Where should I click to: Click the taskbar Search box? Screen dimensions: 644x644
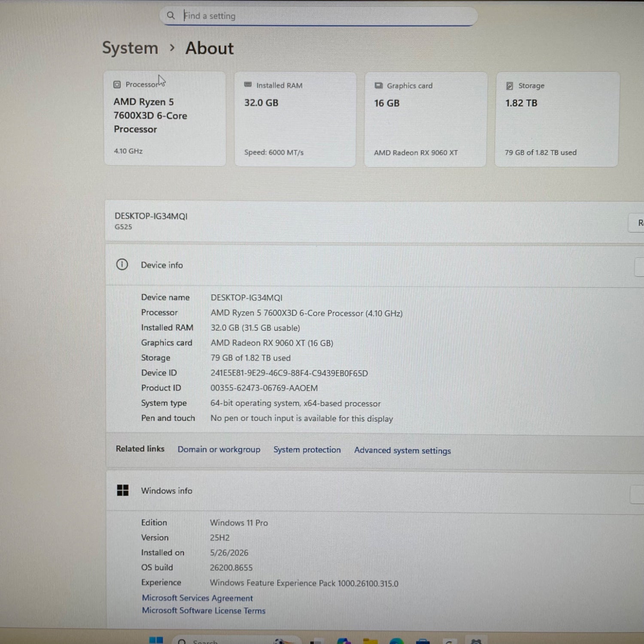point(237,640)
